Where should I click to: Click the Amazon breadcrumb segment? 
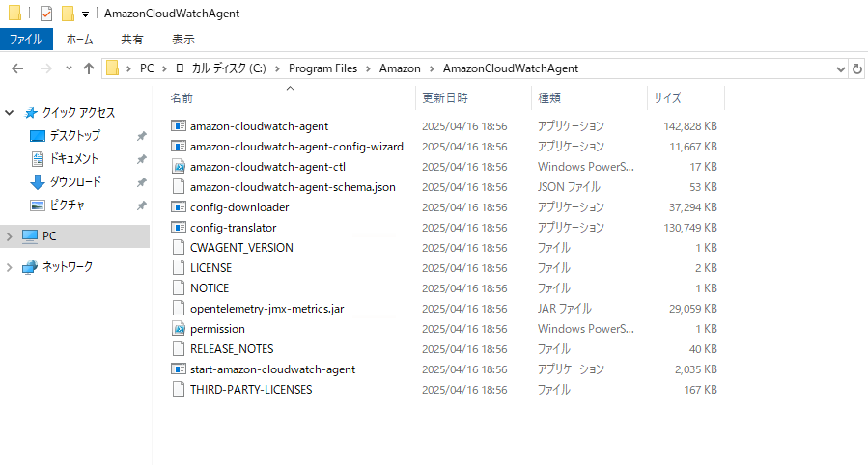point(400,68)
